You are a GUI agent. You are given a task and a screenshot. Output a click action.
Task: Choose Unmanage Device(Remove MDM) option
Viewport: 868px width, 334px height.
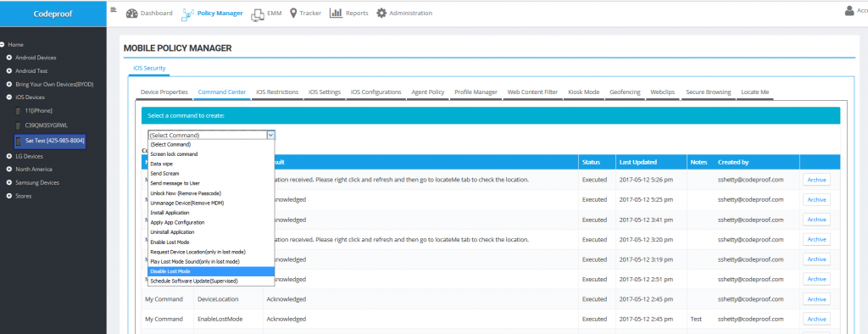click(x=211, y=203)
